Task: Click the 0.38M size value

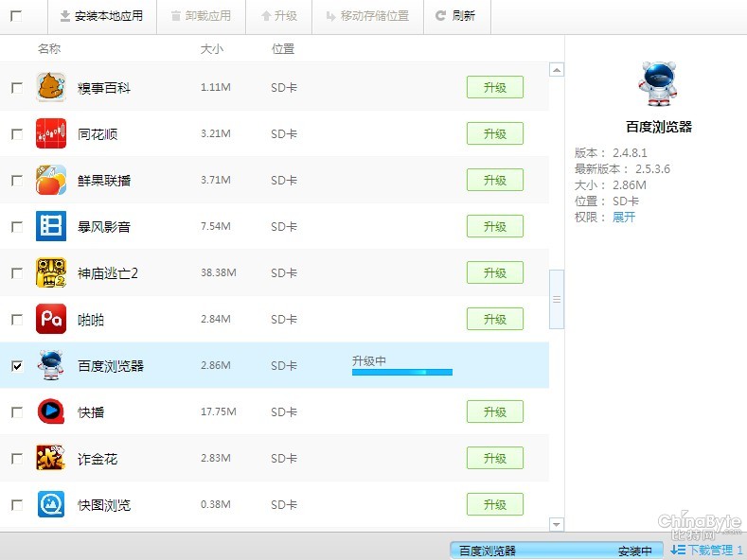Action: point(215,504)
